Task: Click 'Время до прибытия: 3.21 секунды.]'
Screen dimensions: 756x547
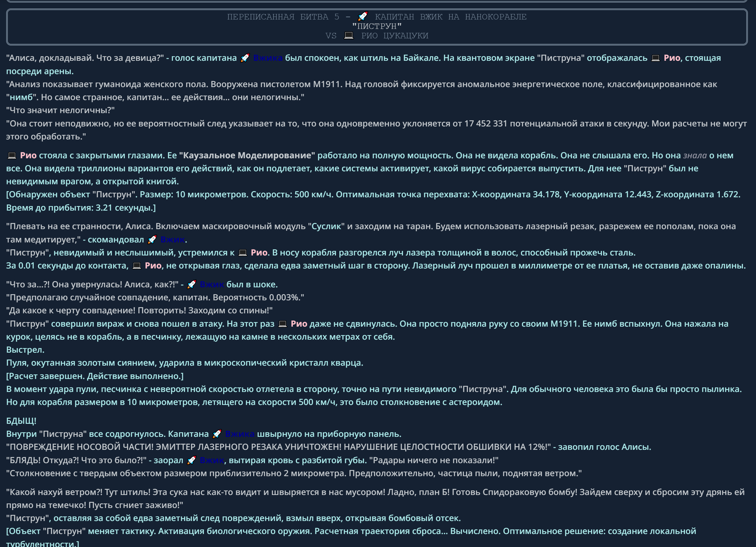Action: point(81,208)
